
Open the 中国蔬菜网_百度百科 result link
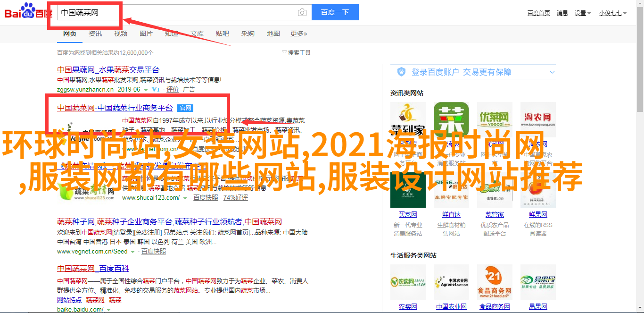pyautogui.click(x=93, y=268)
